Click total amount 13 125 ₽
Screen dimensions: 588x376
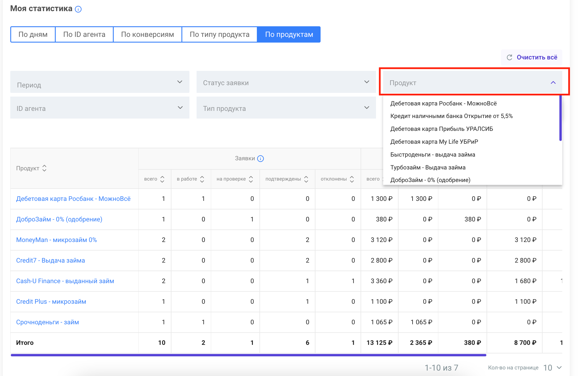click(x=379, y=343)
